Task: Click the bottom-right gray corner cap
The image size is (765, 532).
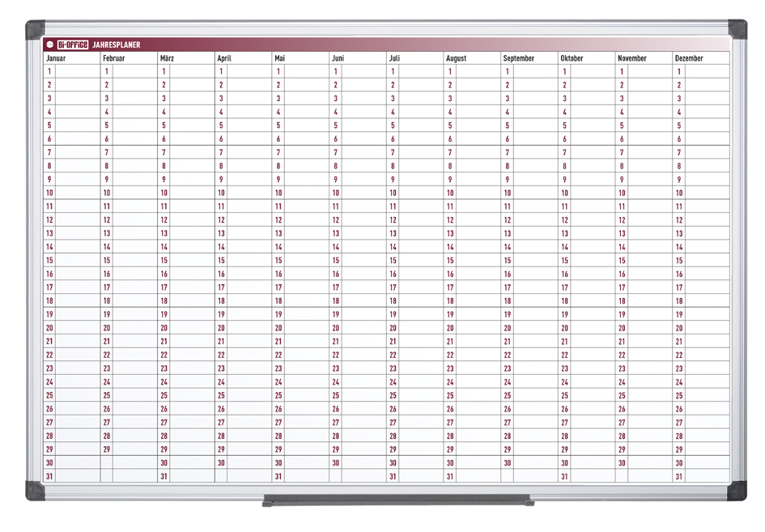Action: coord(736,491)
